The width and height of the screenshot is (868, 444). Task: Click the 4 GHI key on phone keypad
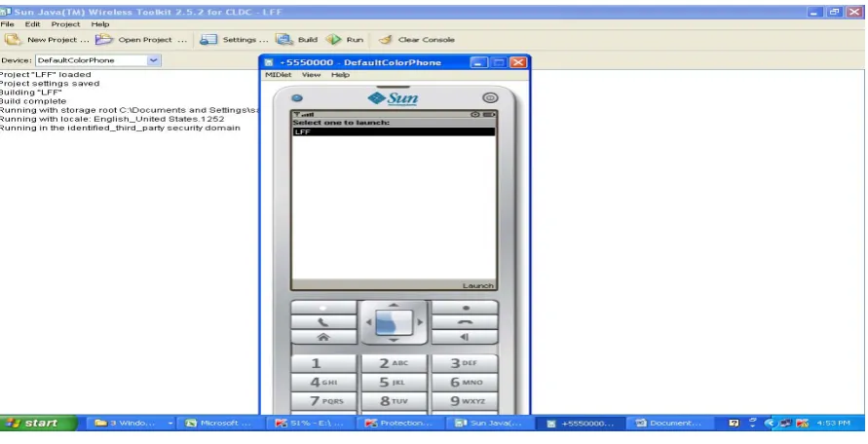[323, 383]
